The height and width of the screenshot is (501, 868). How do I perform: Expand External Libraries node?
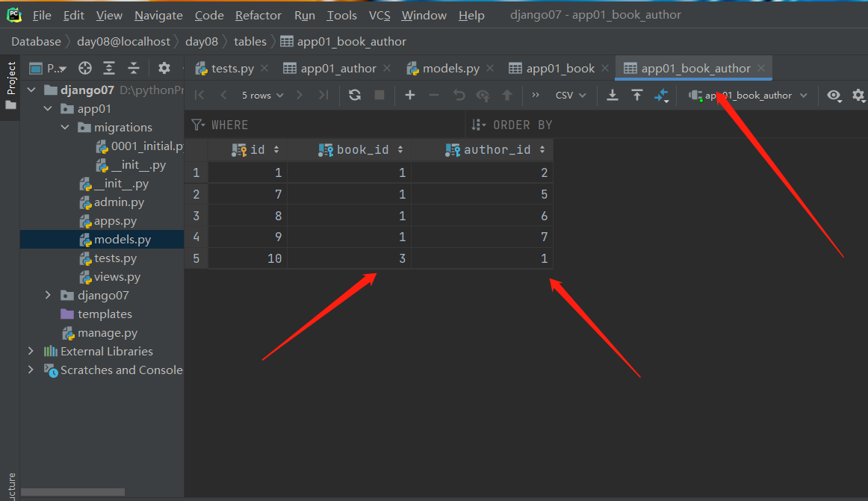[31, 351]
